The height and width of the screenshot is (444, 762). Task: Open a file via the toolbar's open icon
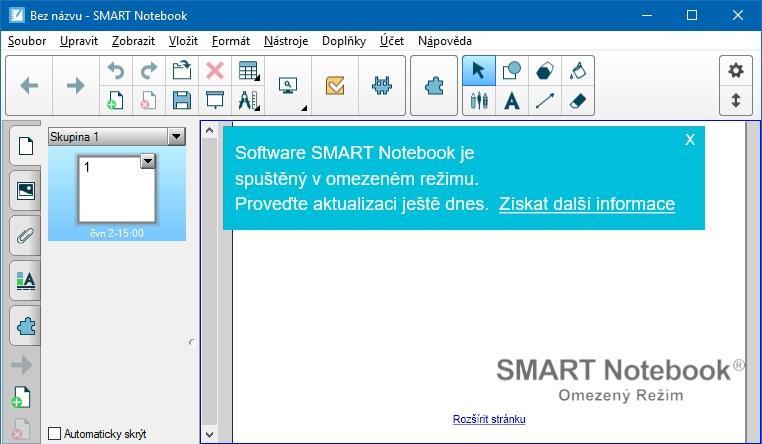click(182, 71)
